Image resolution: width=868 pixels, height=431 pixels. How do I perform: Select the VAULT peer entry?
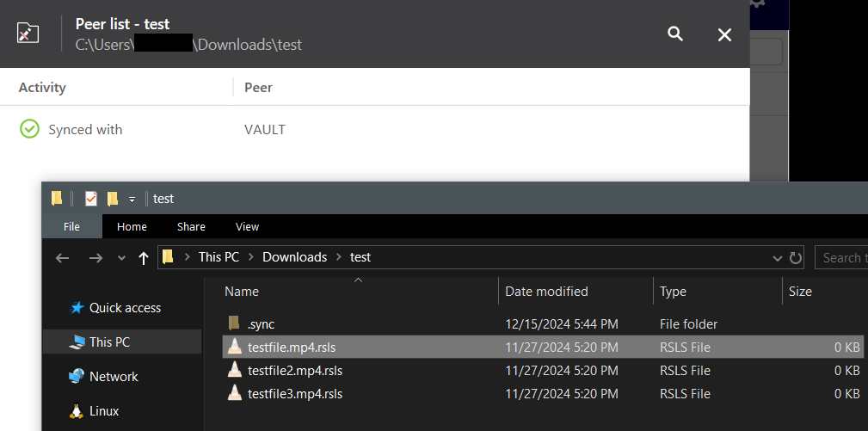point(265,129)
